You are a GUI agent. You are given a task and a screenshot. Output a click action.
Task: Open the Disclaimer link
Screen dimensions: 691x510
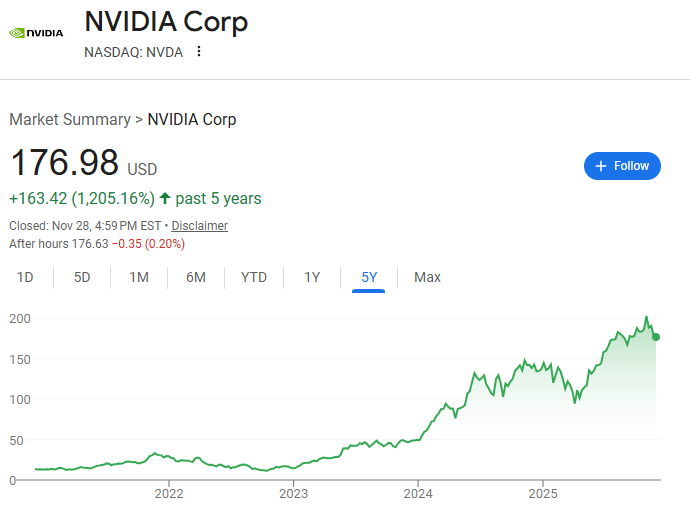[199, 226]
